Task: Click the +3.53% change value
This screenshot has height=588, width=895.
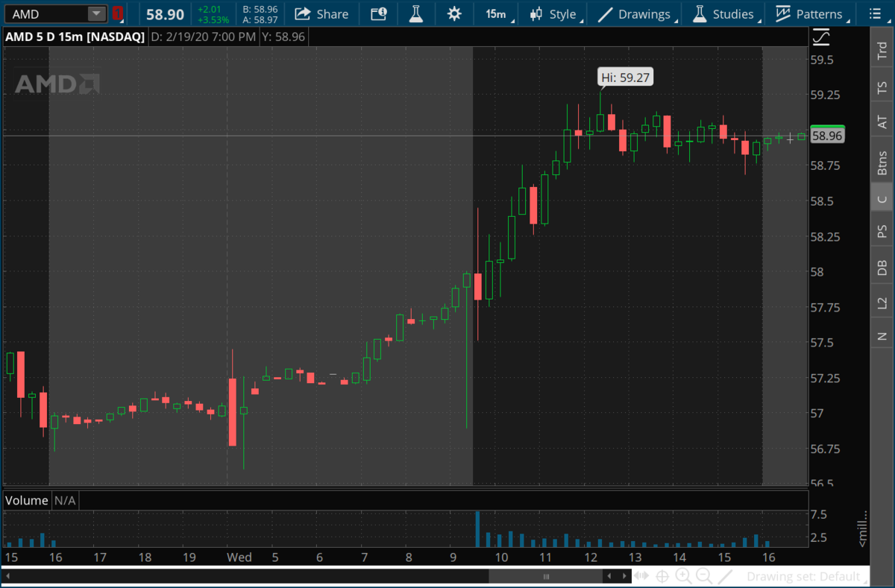Action: click(213, 19)
